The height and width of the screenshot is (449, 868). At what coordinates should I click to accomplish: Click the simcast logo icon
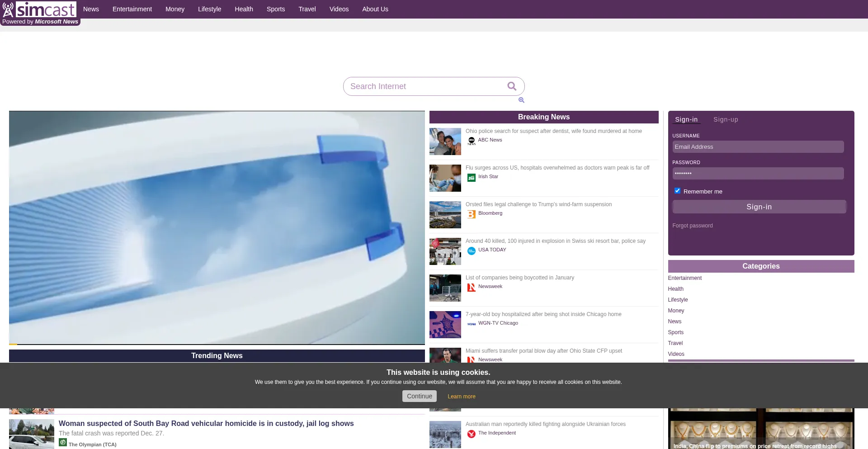point(9,9)
